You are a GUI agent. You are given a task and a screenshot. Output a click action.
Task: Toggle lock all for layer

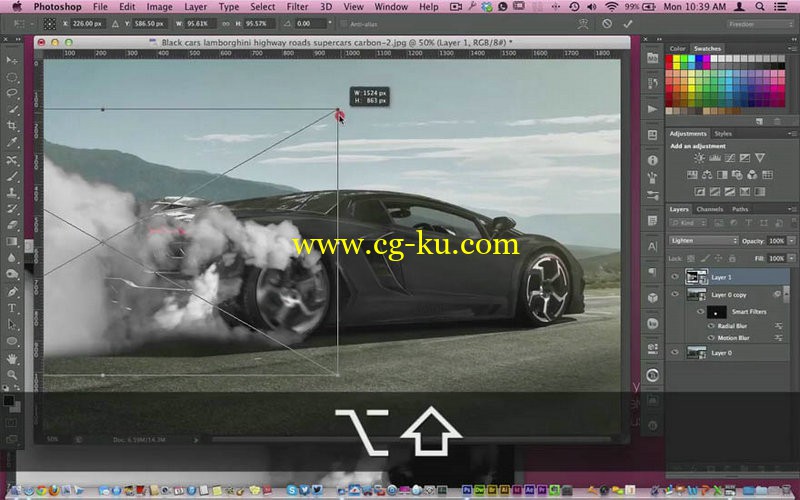click(732, 259)
